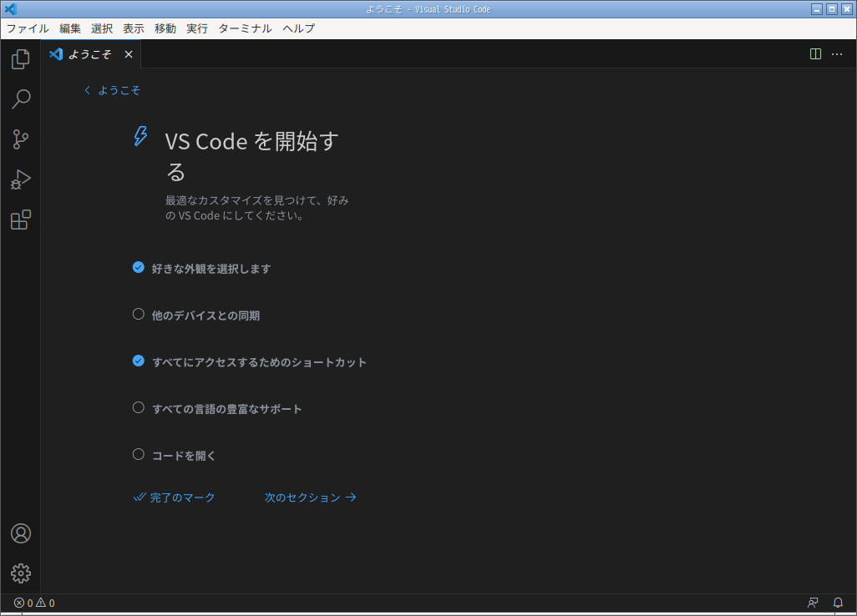Open the Accounts menu icon

21,533
